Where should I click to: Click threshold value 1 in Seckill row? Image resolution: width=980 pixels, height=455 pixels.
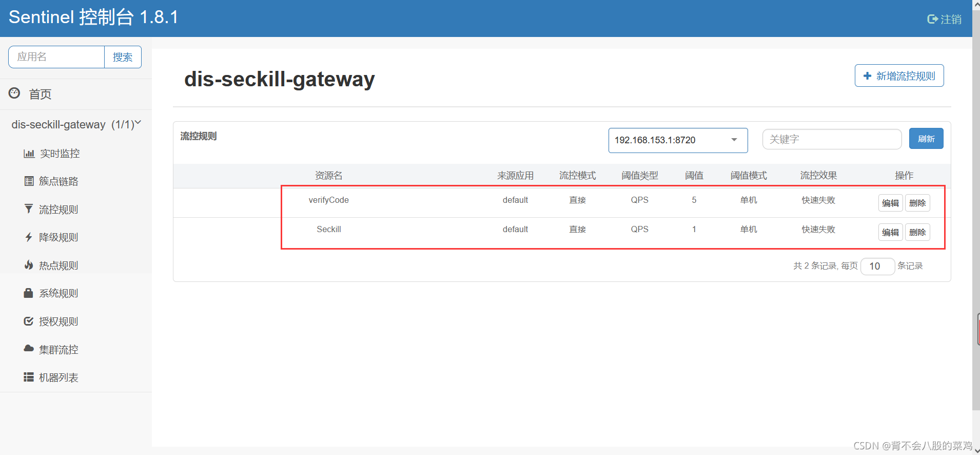coord(694,230)
